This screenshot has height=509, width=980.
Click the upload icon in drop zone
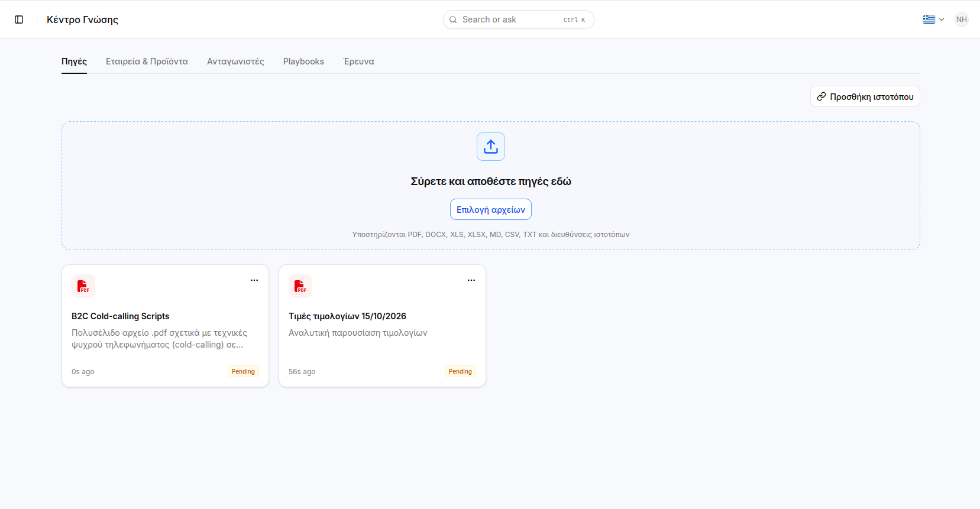pos(491,147)
